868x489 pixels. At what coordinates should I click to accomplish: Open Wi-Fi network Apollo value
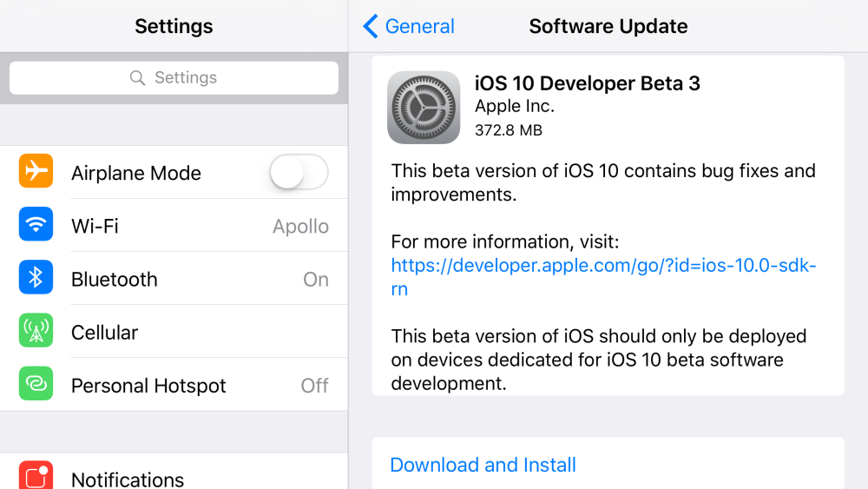300,226
